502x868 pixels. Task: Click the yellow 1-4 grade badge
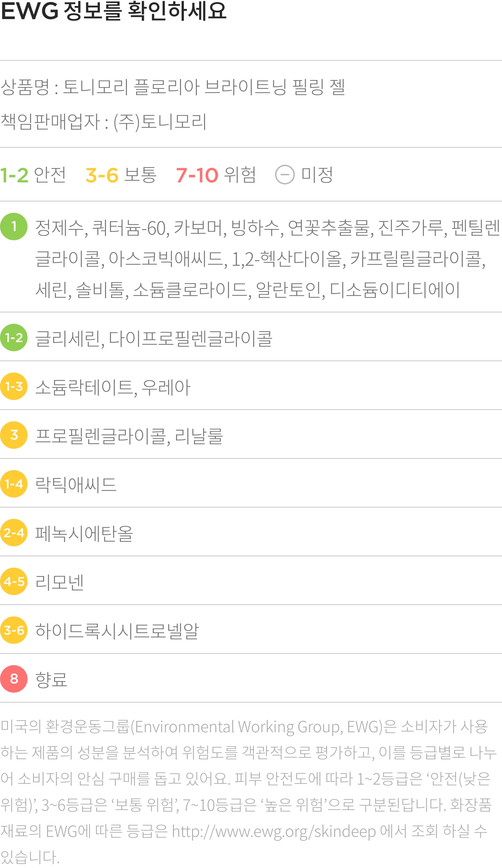[x=14, y=484]
